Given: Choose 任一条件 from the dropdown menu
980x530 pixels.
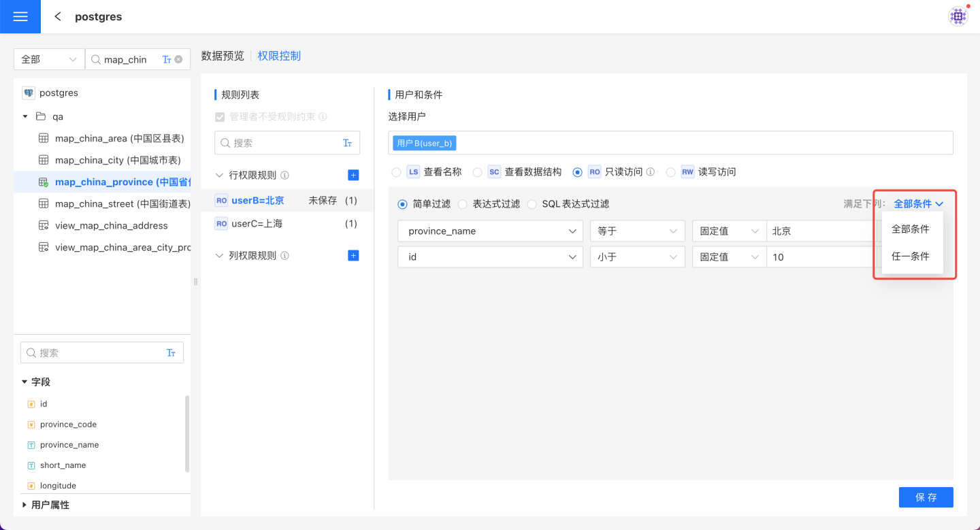Looking at the screenshot, I should tap(911, 256).
